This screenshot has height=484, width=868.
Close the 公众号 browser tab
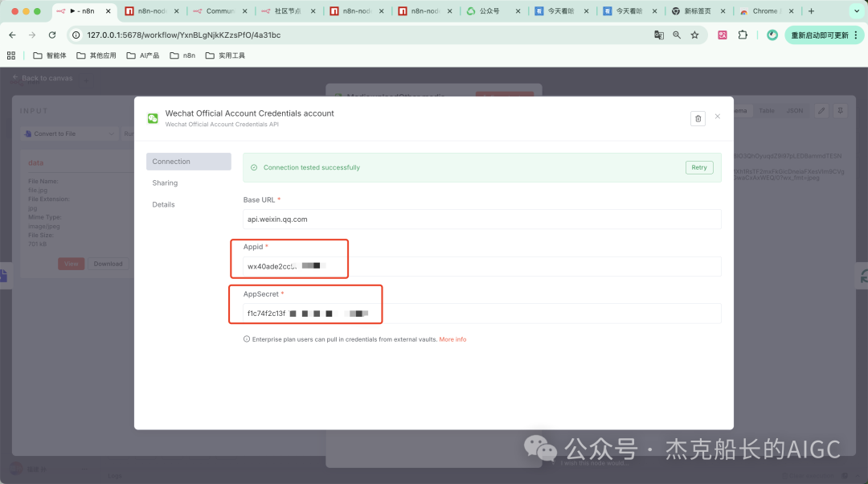point(518,11)
